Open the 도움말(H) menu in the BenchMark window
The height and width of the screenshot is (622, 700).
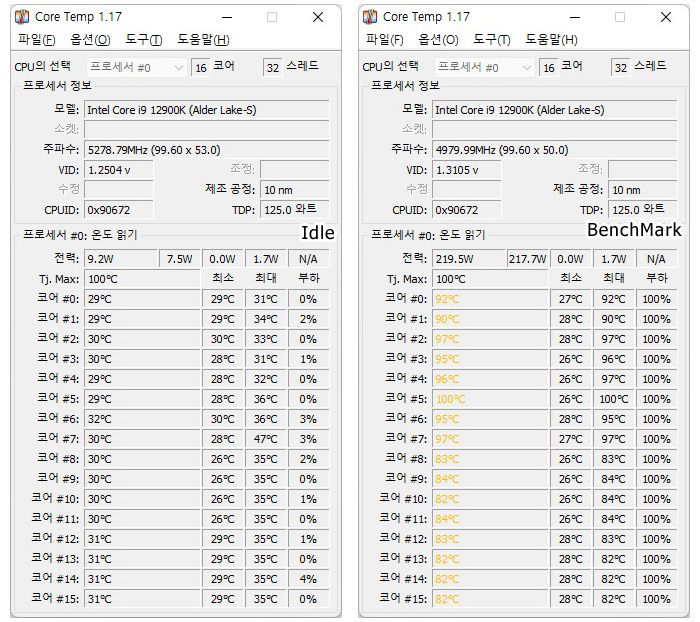(x=551, y=40)
